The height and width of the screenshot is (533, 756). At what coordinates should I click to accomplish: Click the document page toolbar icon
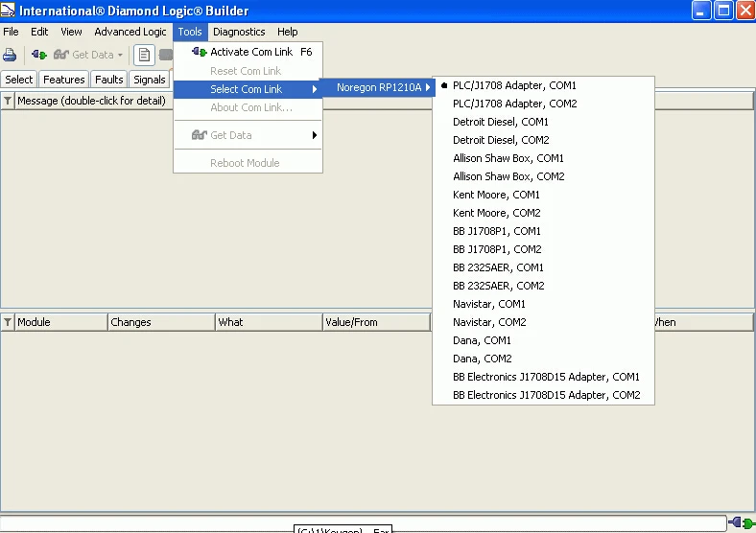pos(144,55)
